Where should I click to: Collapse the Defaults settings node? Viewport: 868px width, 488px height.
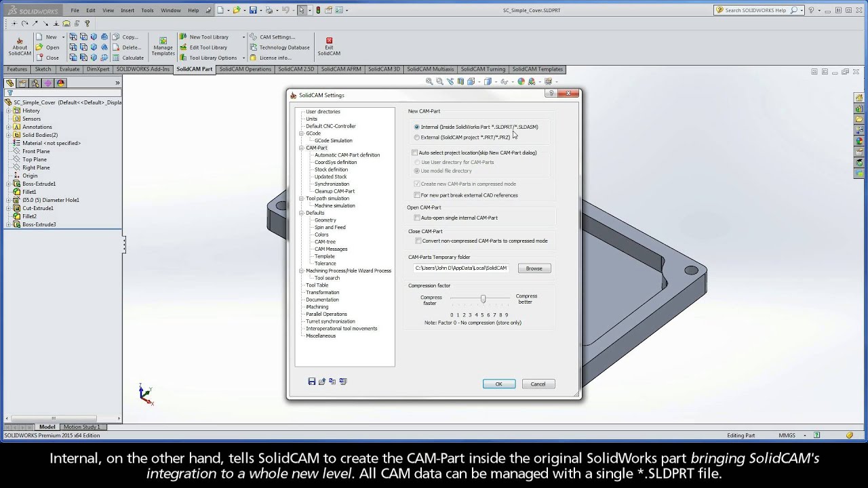(302, 213)
